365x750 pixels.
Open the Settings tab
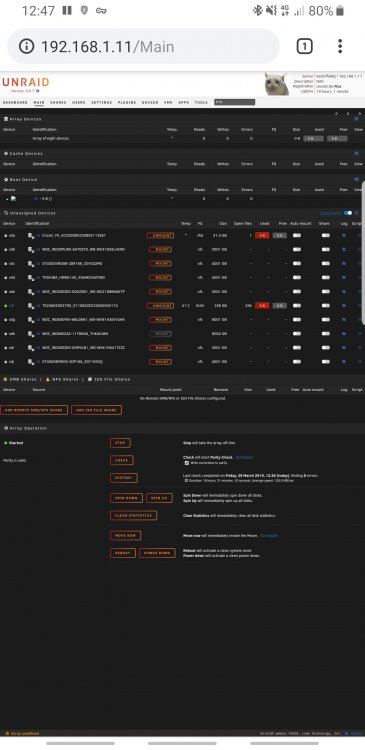click(x=101, y=102)
